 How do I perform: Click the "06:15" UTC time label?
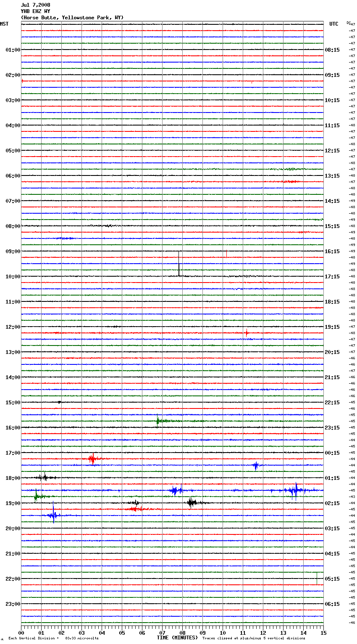pos(332,604)
